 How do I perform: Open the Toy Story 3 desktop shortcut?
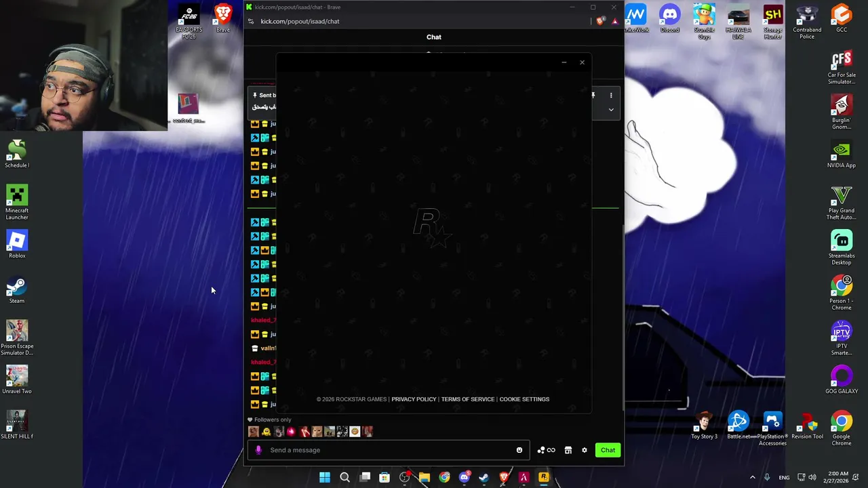coord(704,425)
